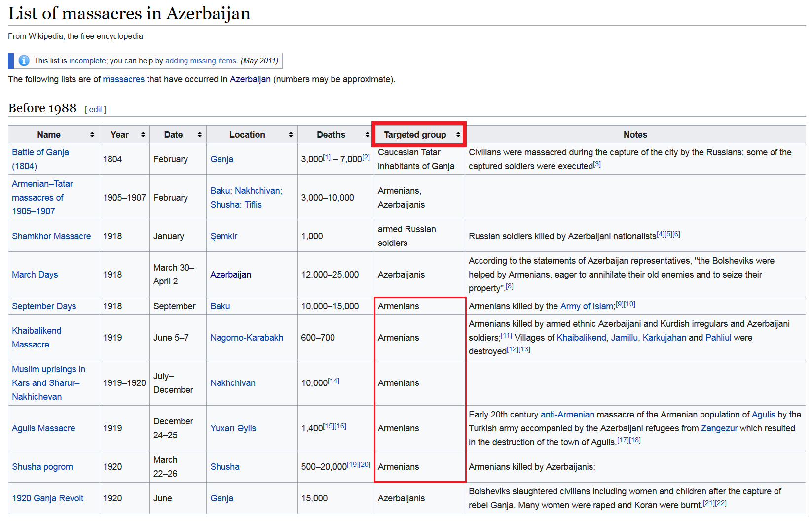
Task: Sort table by Deaths column arrows
Action: [x=367, y=135]
